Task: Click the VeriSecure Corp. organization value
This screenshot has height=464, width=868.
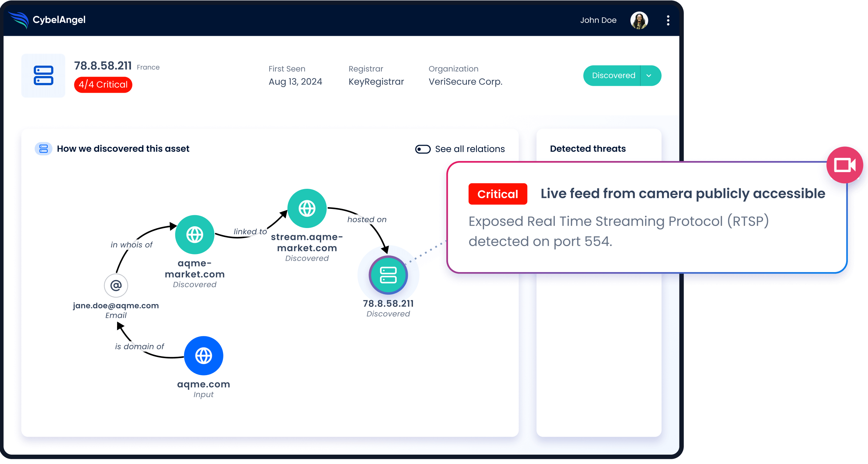Action: 465,82
